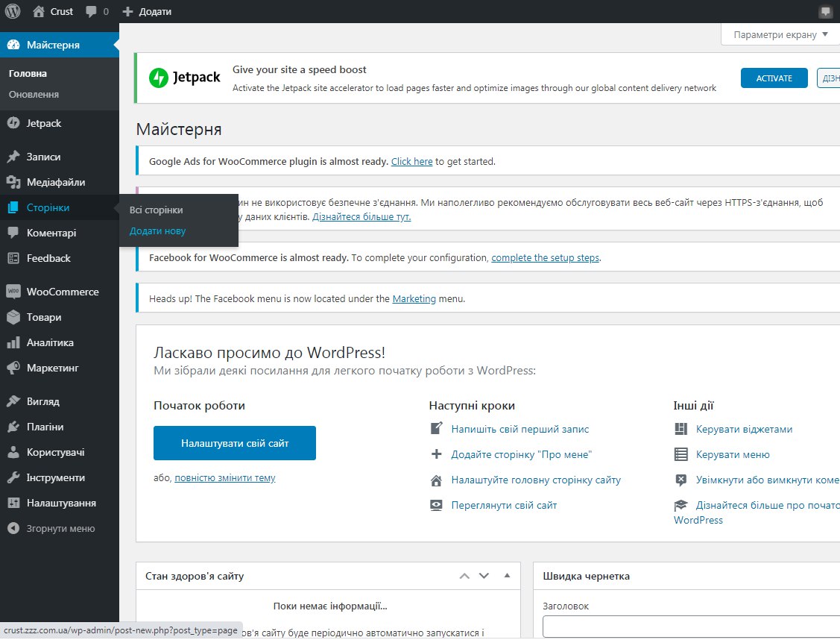The height and width of the screenshot is (640, 840).
Task: Click the Плагіни plug icon
Action: coord(13,427)
